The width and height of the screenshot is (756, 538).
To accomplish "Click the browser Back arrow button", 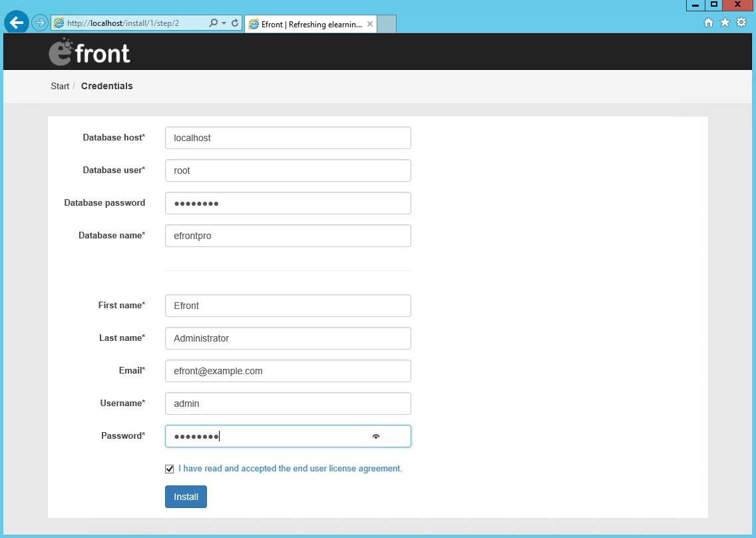I will click(16, 23).
